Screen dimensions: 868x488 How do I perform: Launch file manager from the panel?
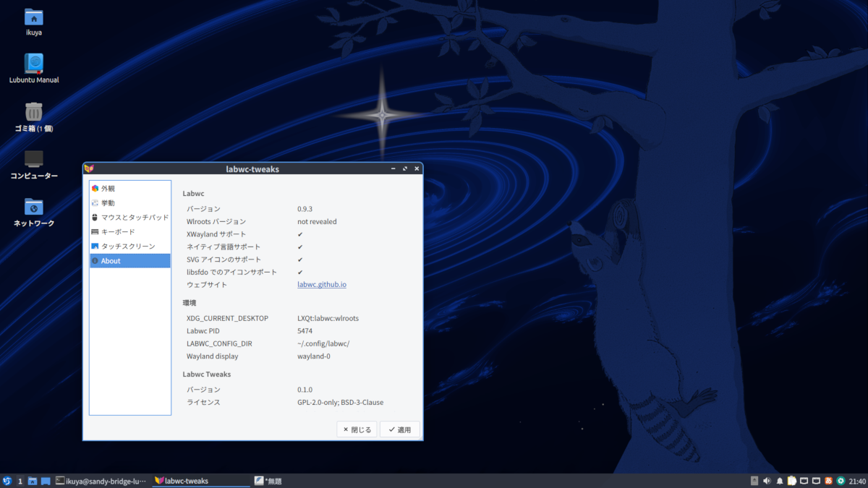[x=33, y=481]
